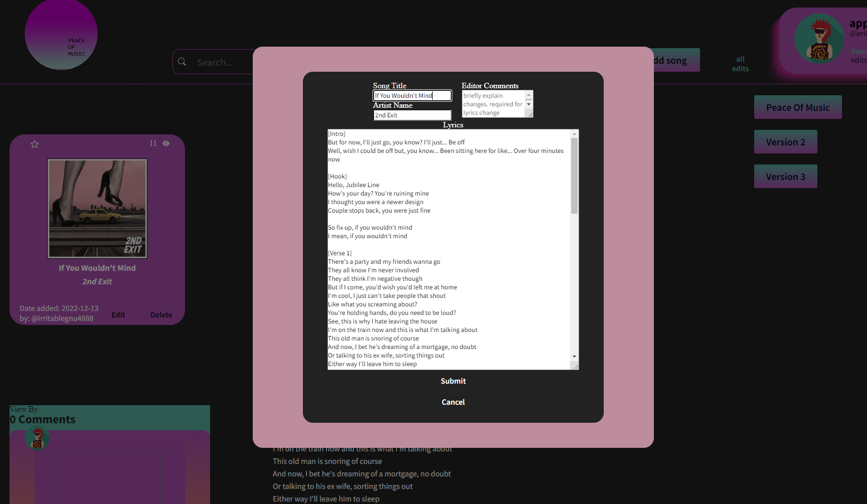This screenshot has height=504, width=867.
Task: Switch to Version 3
Action: (x=785, y=176)
